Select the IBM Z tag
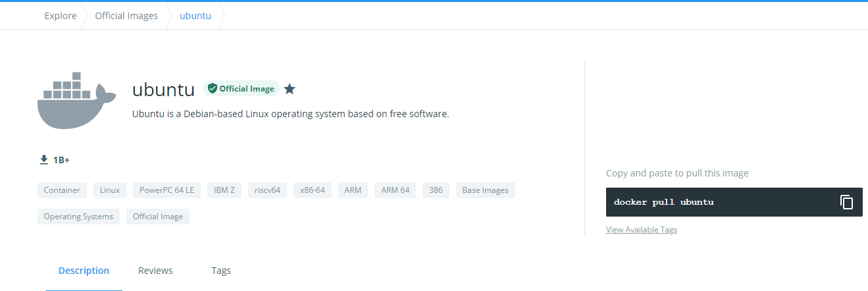The image size is (868, 291). [224, 190]
